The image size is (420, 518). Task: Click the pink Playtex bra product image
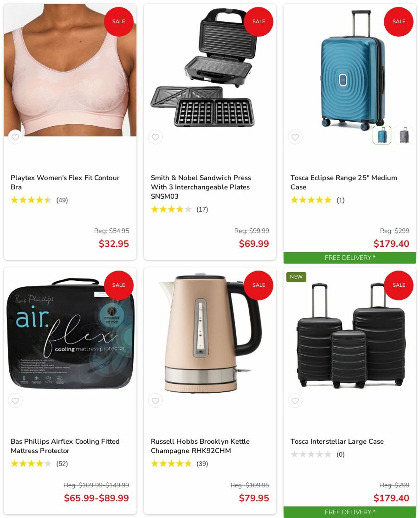[x=70, y=70]
